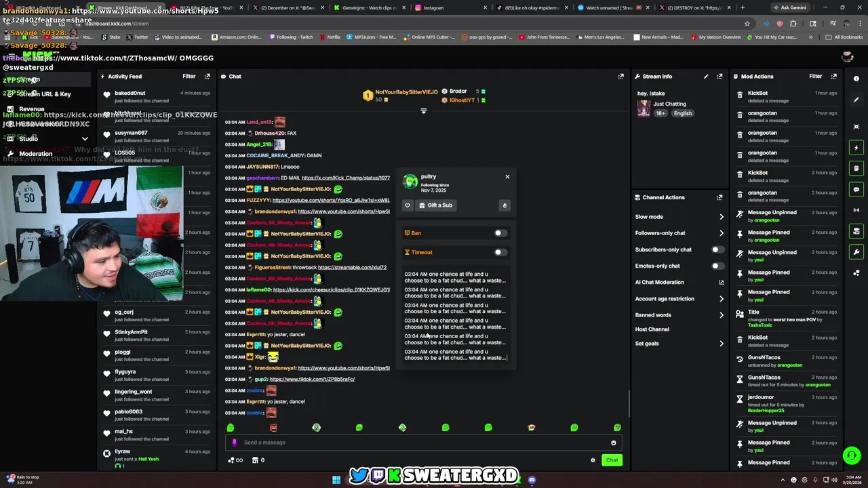Toggle lightning bolt panel icon in sidebar

856,148
